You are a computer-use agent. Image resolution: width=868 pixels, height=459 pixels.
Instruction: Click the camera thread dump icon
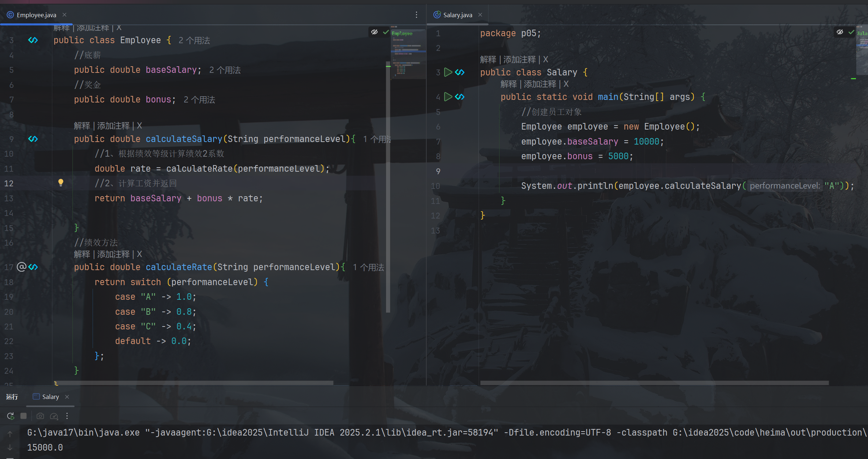click(40, 416)
